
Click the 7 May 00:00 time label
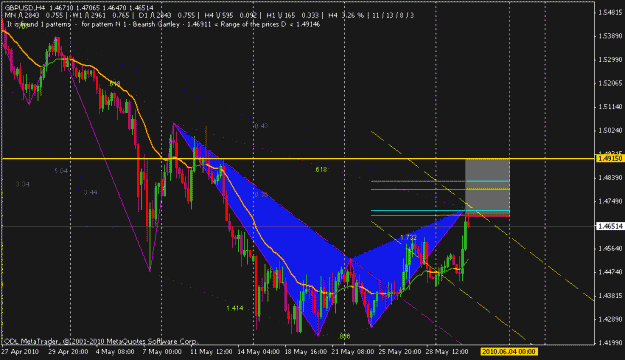[162, 352]
